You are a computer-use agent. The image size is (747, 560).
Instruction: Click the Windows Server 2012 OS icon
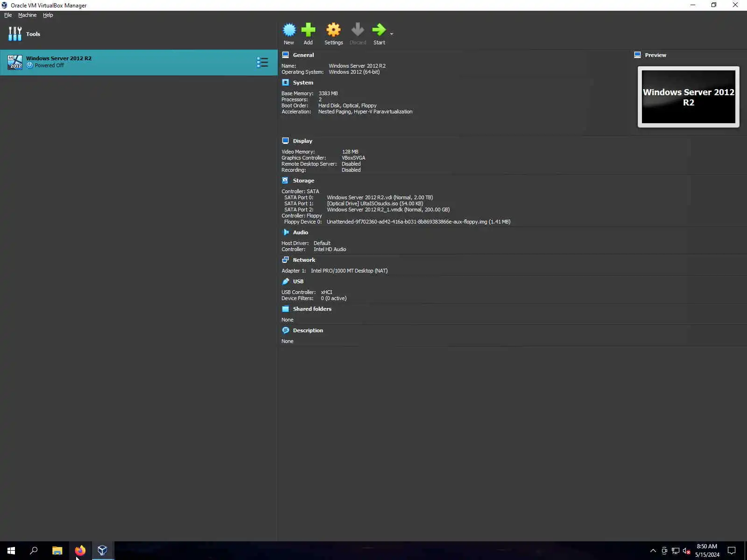pos(15,62)
